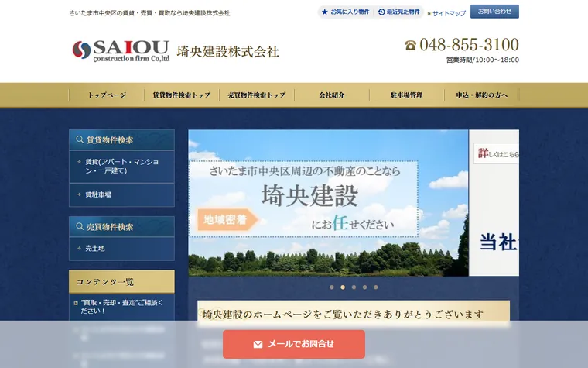Click magnifier icon in 賃貸物件検索 header

(80, 139)
